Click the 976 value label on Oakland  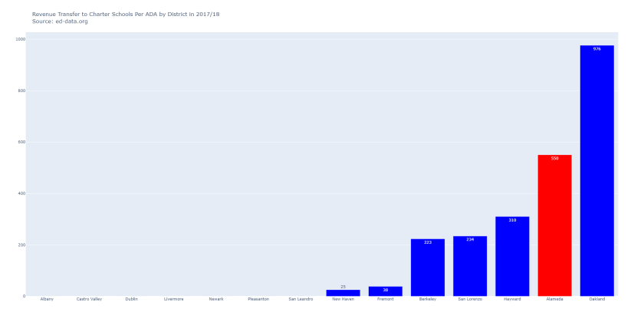596,48
